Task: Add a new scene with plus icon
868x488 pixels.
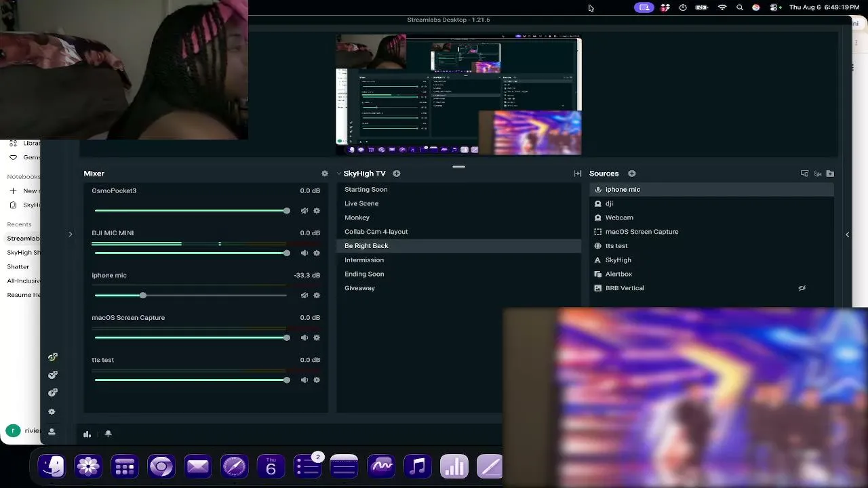Action: (397, 174)
